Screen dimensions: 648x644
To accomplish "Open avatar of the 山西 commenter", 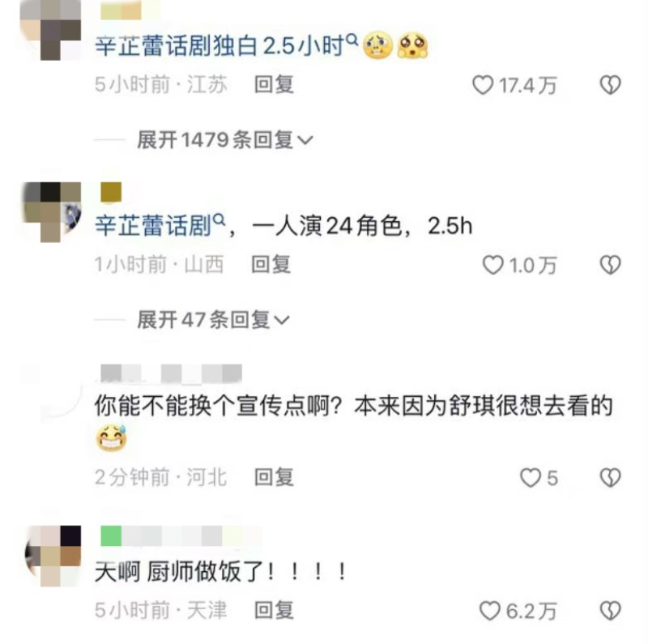I will click(52, 211).
